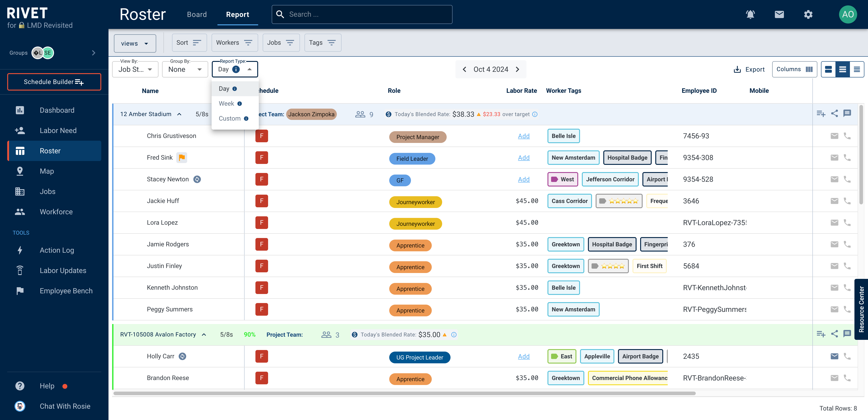Open the Resource Center side tab
Screen dimensions: 868x420
click(x=861, y=309)
